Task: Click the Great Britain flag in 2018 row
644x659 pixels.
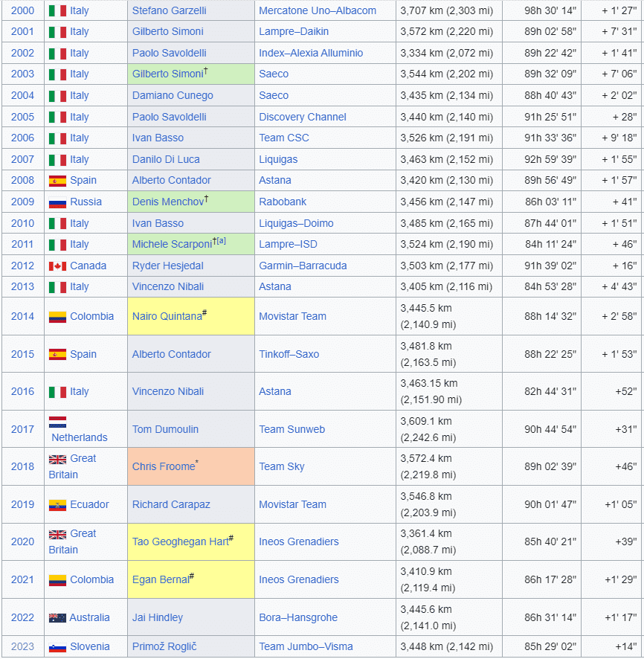Action: click(x=57, y=460)
